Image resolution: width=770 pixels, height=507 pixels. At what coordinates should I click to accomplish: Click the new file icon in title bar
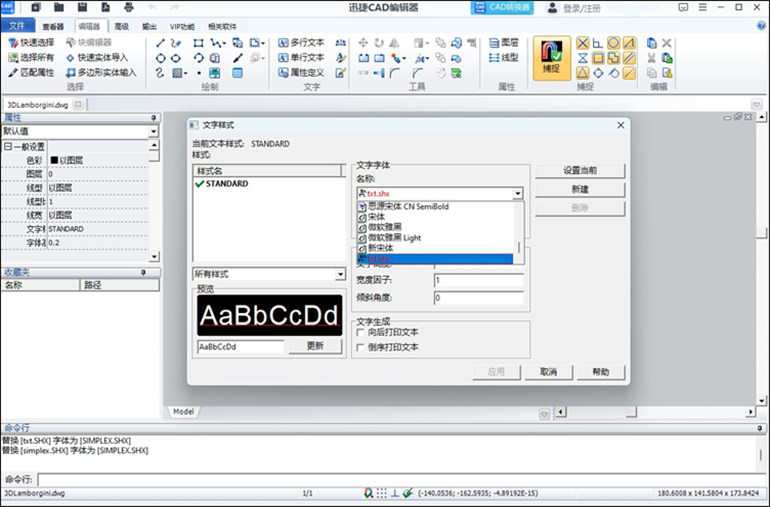coord(36,7)
